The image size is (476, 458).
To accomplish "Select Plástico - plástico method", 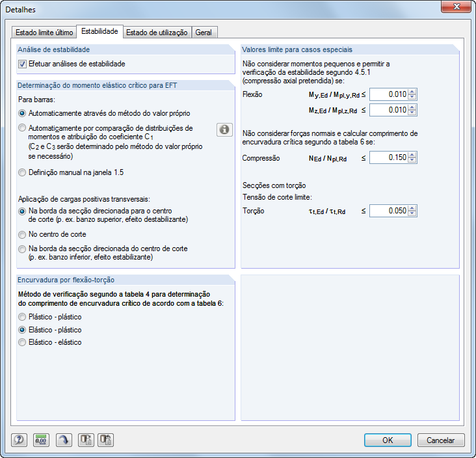I will click(x=22, y=317).
